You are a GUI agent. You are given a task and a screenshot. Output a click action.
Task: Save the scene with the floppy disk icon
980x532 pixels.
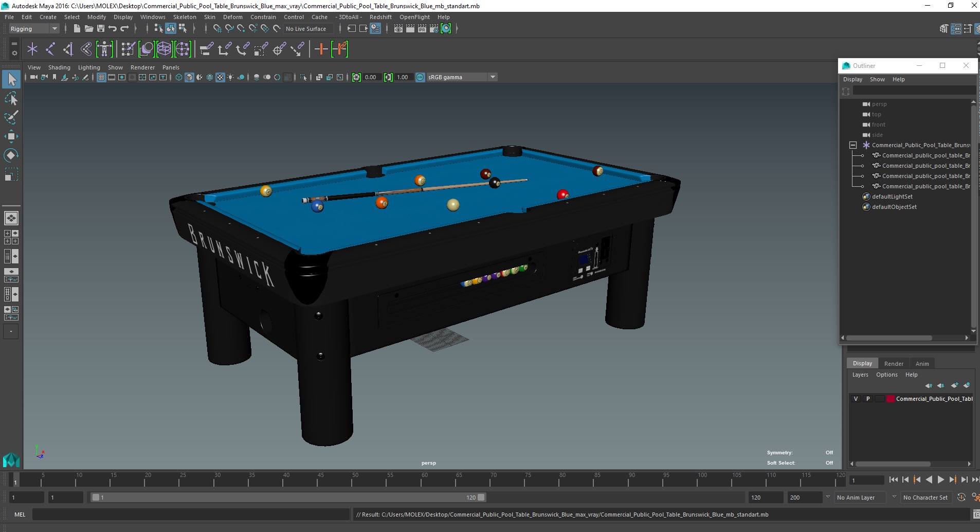[x=101, y=29]
